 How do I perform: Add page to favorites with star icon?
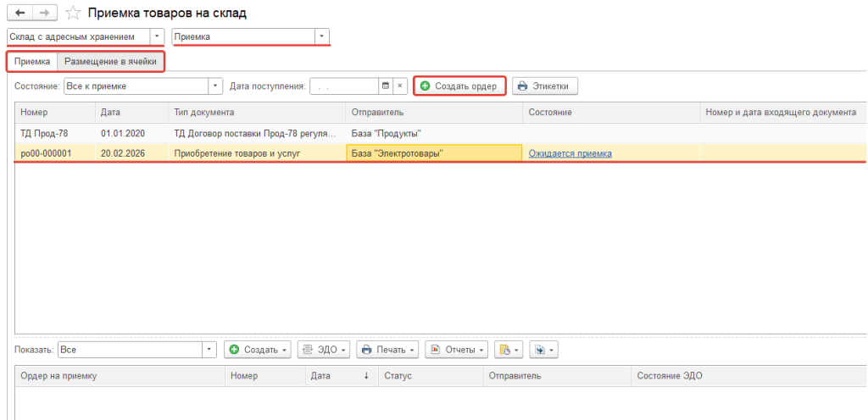tap(74, 14)
